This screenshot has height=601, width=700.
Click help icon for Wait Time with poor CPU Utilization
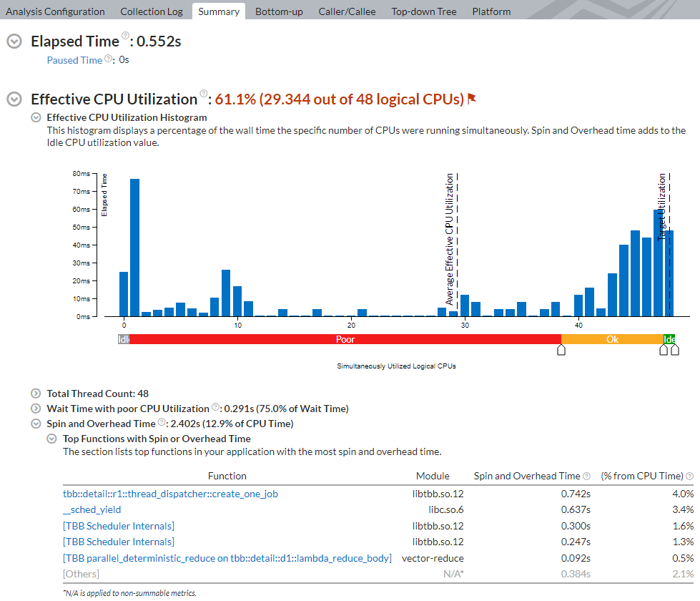coord(215,408)
